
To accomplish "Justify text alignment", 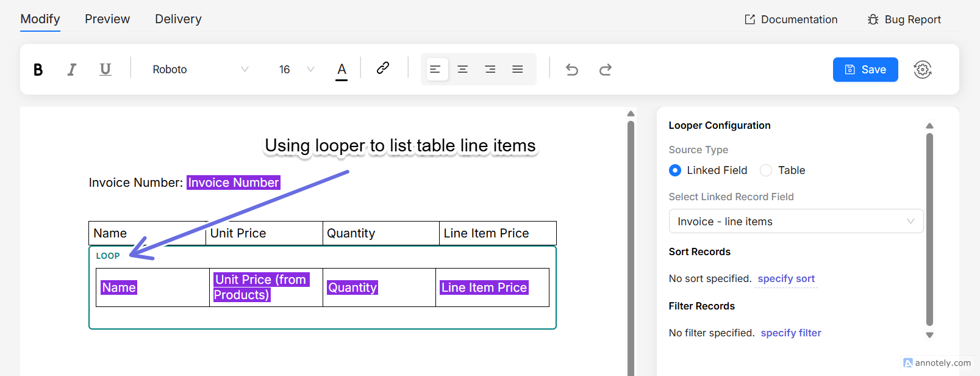I will tap(518, 69).
